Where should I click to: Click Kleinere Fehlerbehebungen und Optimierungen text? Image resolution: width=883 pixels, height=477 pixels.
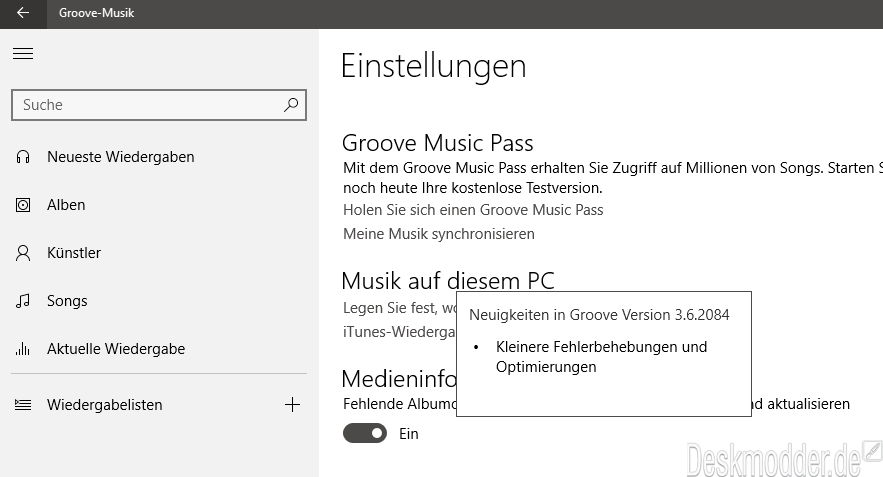(x=601, y=357)
